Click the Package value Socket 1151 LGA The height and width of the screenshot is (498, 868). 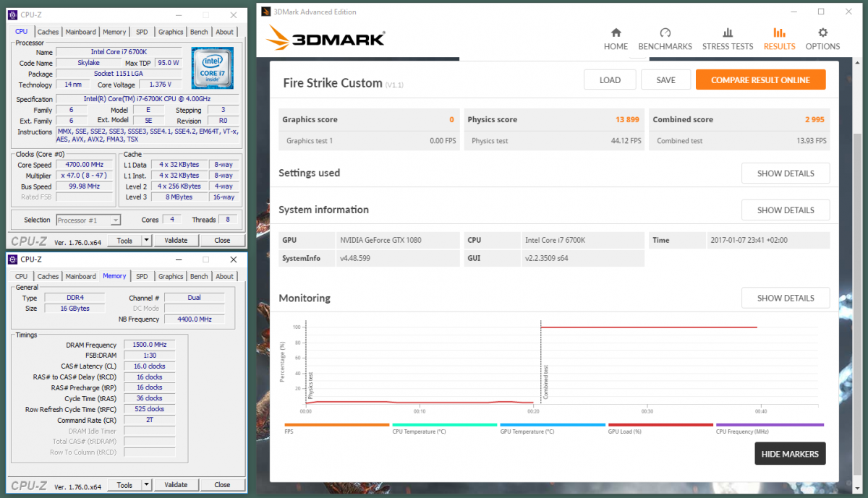click(120, 74)
